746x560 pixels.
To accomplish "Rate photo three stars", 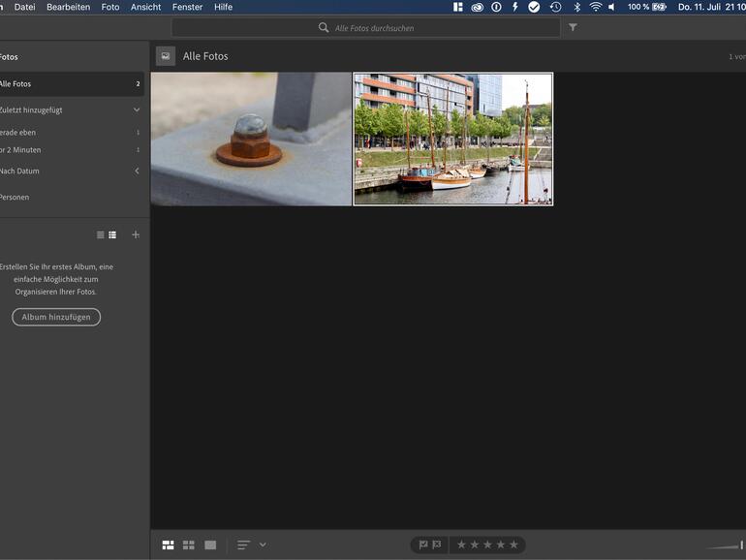I will click(x=487, y=544).
